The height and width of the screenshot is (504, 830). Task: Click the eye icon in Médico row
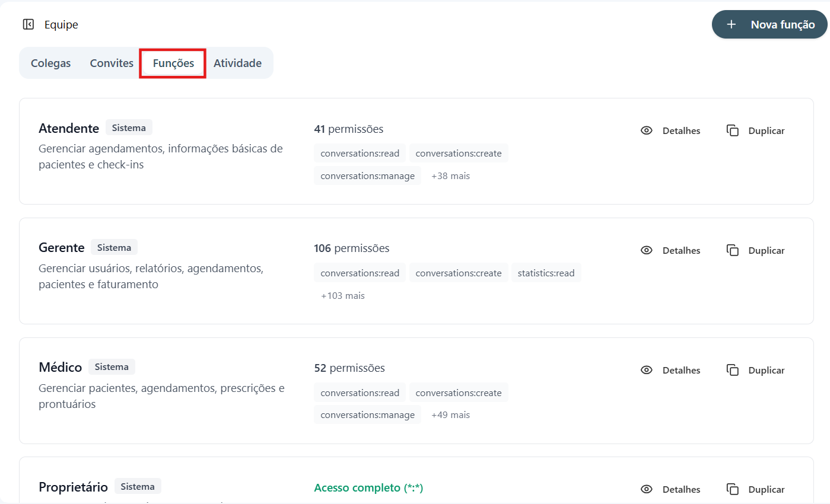[x=647, y=370]
